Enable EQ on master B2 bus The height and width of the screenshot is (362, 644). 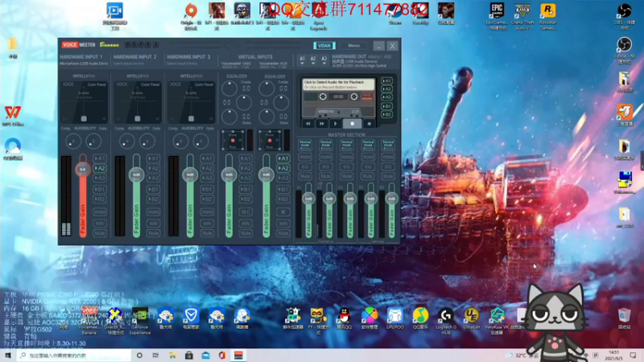(x=388, y=167)
